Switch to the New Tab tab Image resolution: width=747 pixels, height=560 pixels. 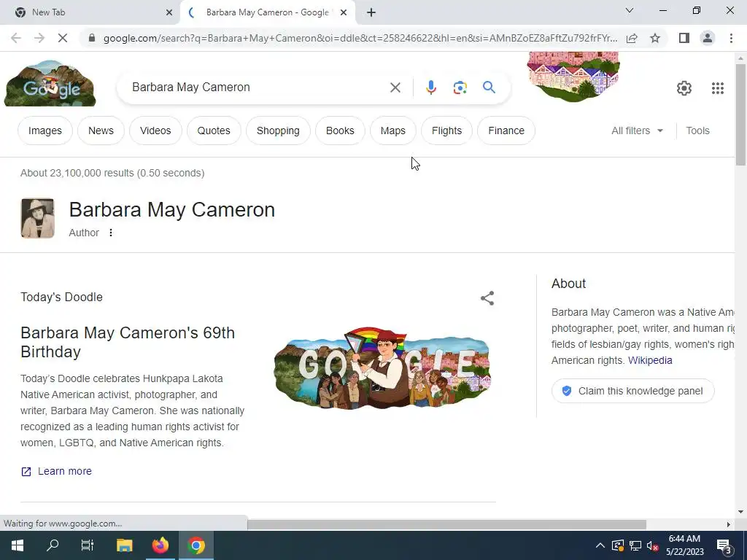[90, 12]
